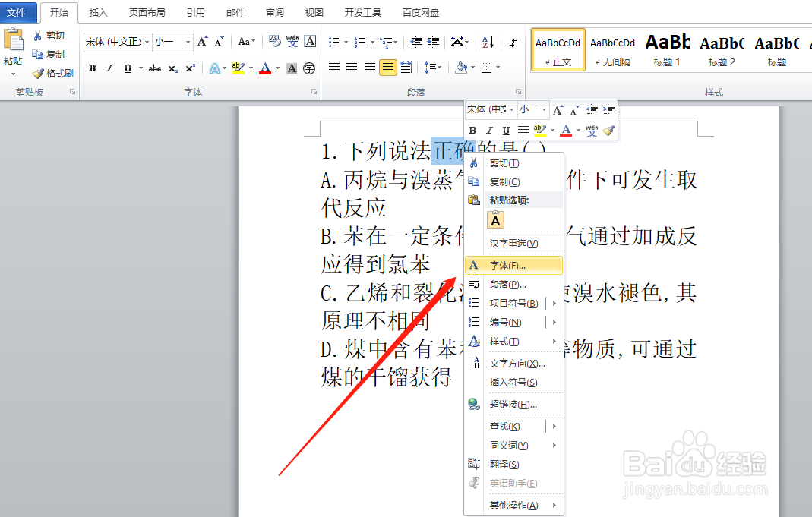
Task: Click the Increase Indent icon in ribbon
Action: [x=434, y=42]
